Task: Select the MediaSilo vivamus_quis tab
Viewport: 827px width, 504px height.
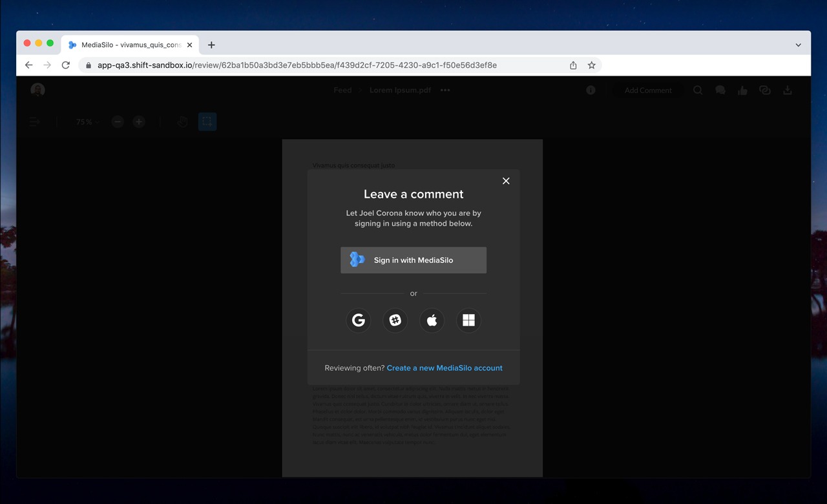Action: click(130, 45)
